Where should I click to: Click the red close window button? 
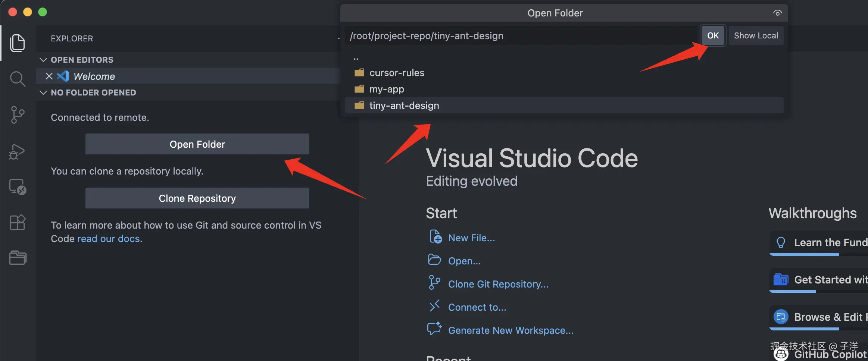click(x=13, y=12)
